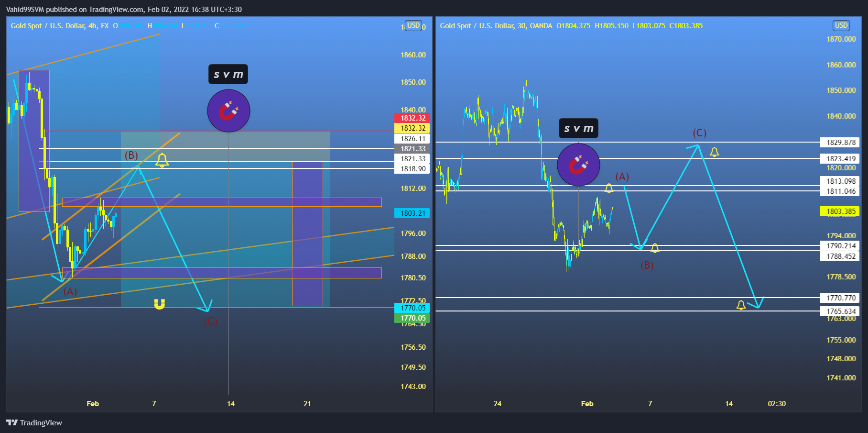868x433 pixels.
Task: Click the 'Feb' date on the 4h chart's time axis
Action: (93, 404)
